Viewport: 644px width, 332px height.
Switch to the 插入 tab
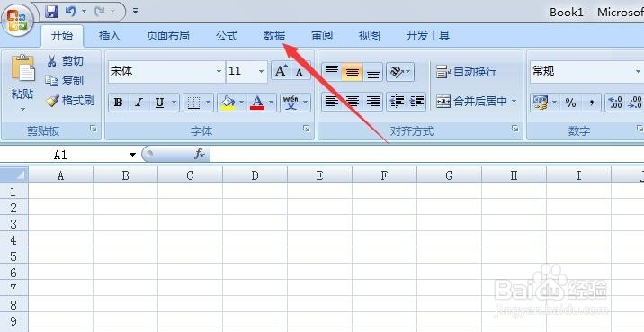tap(110, 36)
